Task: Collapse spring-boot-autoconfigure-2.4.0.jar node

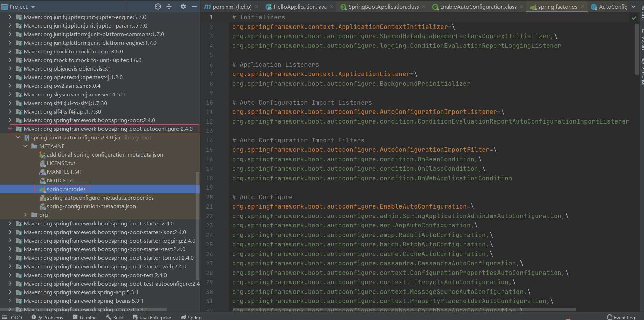Action: click(x=18, y=137)
